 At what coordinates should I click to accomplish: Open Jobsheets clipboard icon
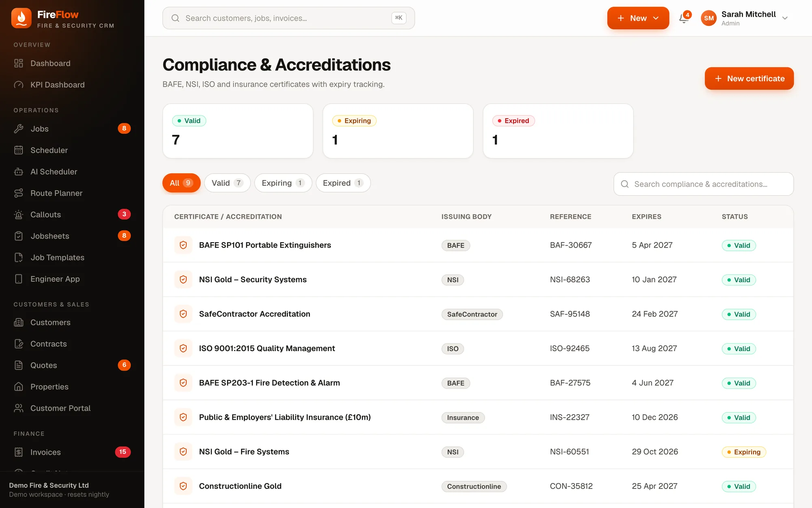click(19, 236)
